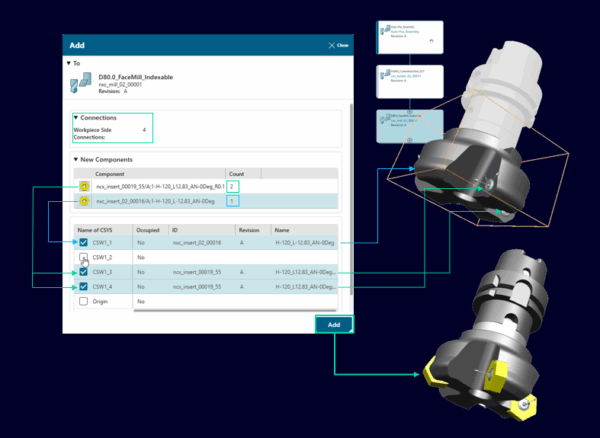Viewport: 600px width, 438px height.
Task: Click the Add button
Action: click(333, 325)
